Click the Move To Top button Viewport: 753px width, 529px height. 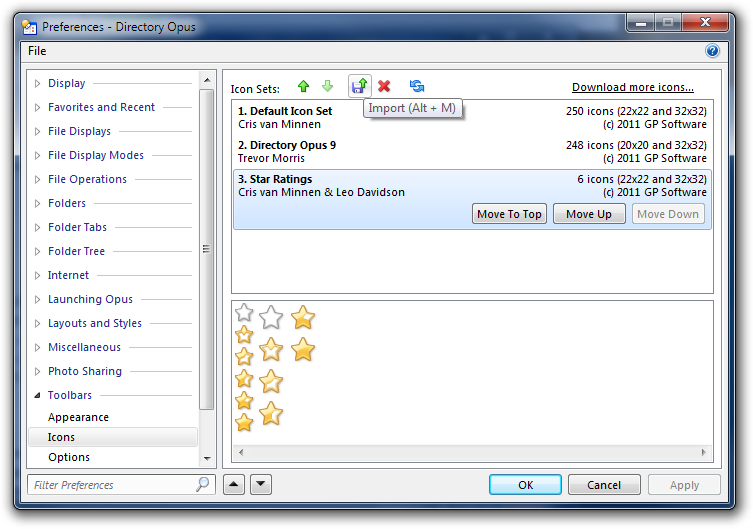click(509, 214)
